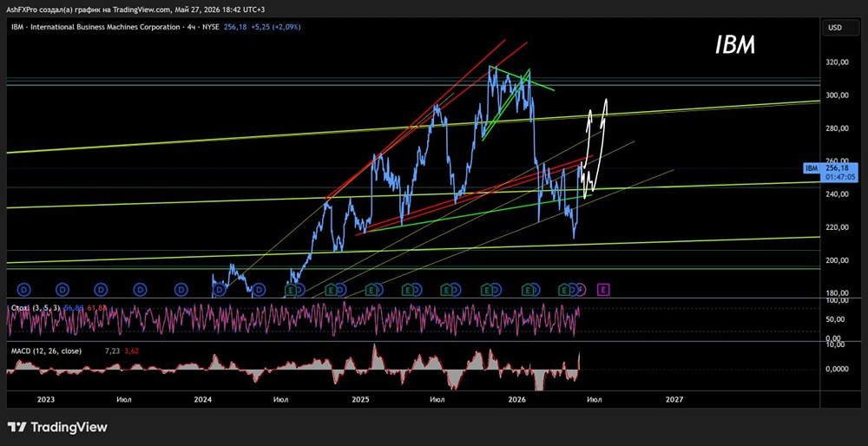The image size is (868, 446).
Task: Click the price change +5,25 (+2,09%)
Action: click(x=275, y=27)
